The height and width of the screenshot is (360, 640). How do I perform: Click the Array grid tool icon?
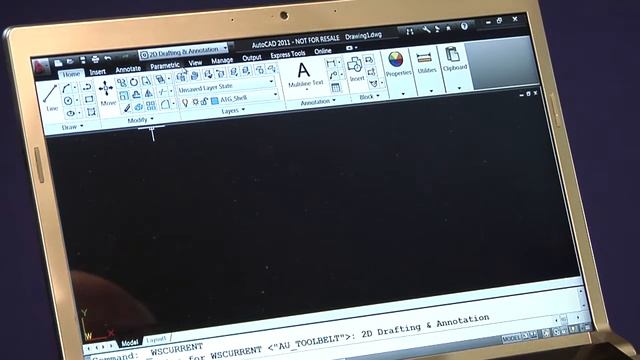pyautogui.click(x=151, y=106)
